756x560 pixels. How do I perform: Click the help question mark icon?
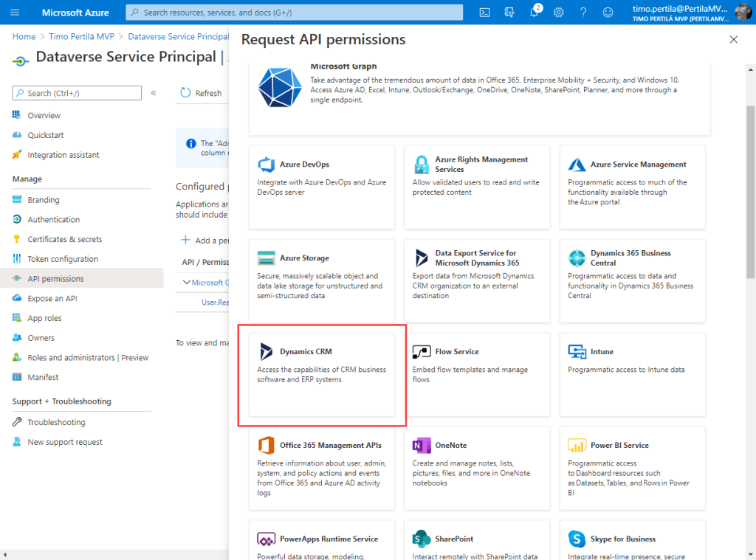pyautogui.click(x=583, y=13)
